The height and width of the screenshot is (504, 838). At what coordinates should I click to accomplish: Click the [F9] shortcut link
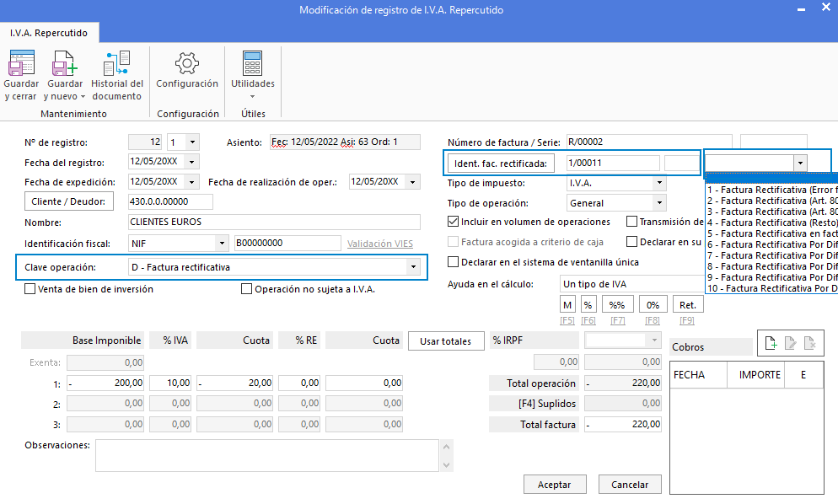click(687, 320)
